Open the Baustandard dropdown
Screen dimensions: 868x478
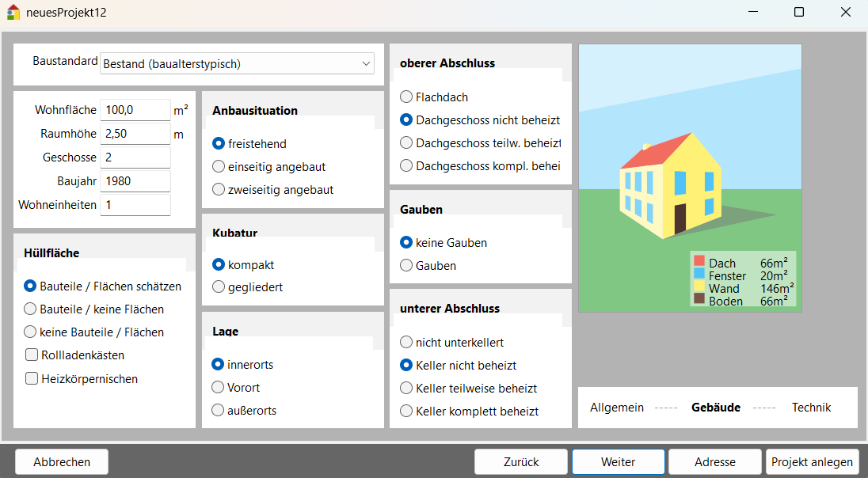(x=237, y=63)
